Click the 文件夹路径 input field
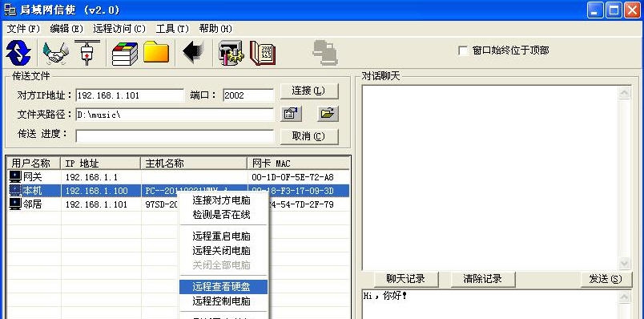 (175, 115)
